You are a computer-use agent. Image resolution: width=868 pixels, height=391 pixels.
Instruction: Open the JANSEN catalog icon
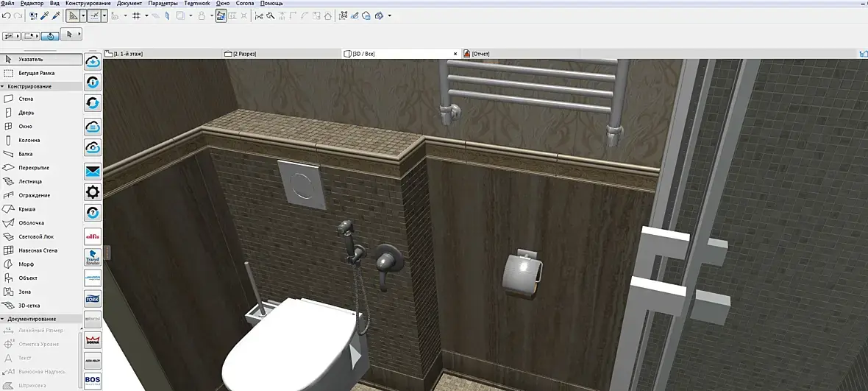pos(93,278)
